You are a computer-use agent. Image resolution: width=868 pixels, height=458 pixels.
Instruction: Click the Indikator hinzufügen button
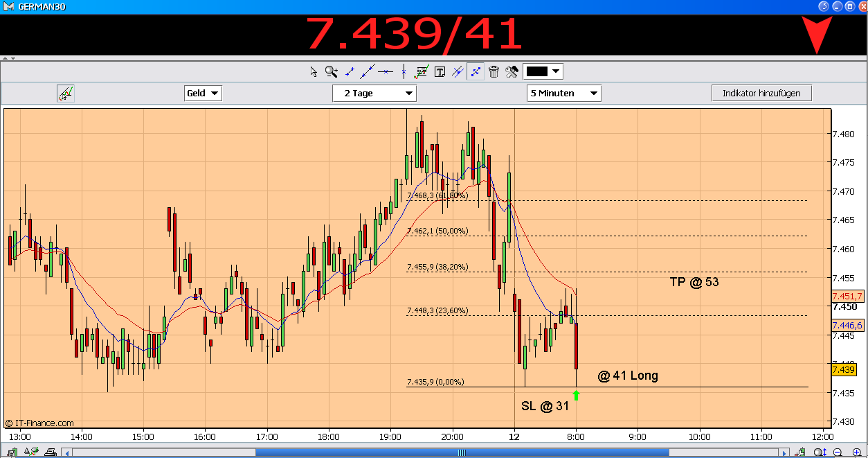click(761, 93)
